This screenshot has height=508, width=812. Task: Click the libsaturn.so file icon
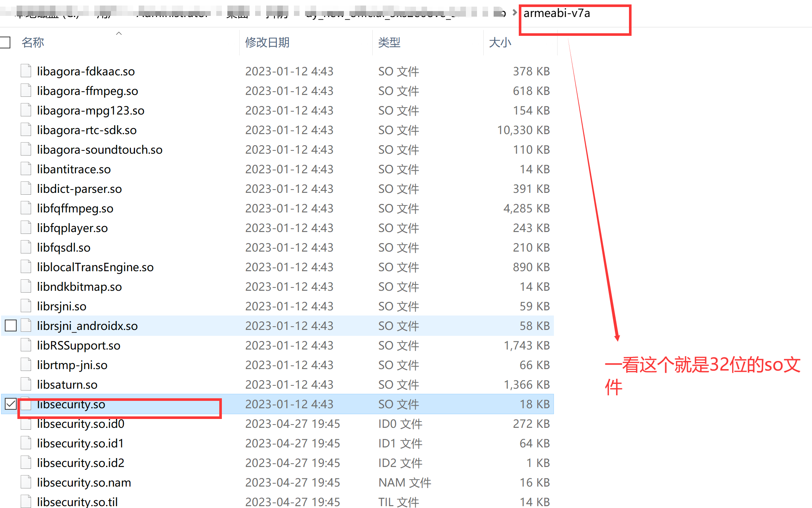26,384
